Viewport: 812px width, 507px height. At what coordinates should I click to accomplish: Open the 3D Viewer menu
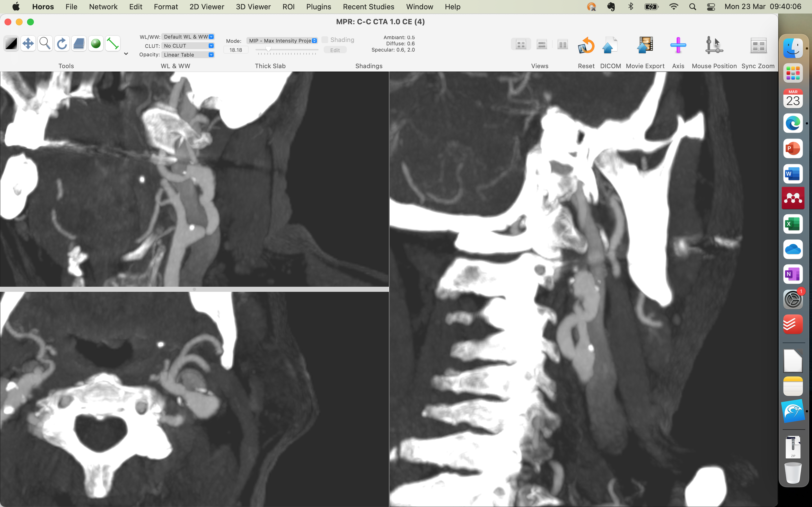[253, 7]
